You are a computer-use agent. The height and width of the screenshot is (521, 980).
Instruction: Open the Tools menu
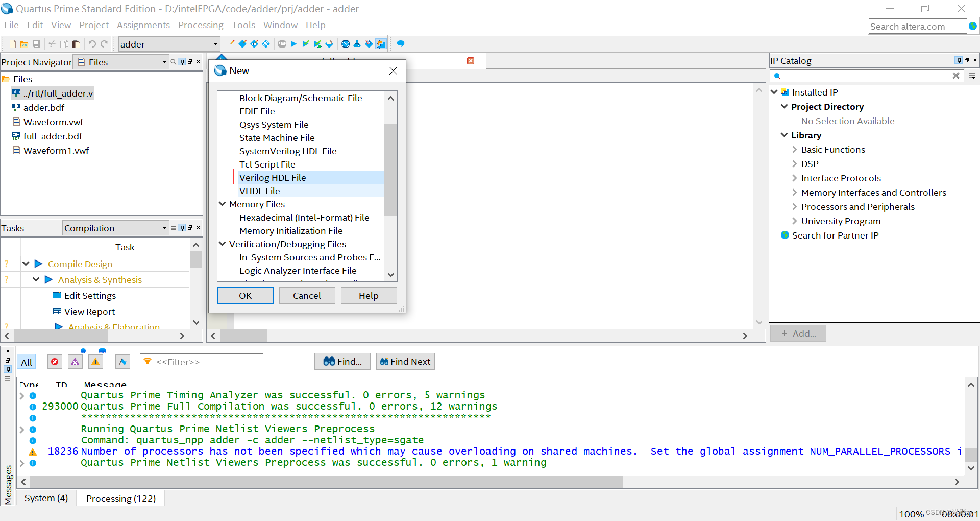[x=243, y=25]
